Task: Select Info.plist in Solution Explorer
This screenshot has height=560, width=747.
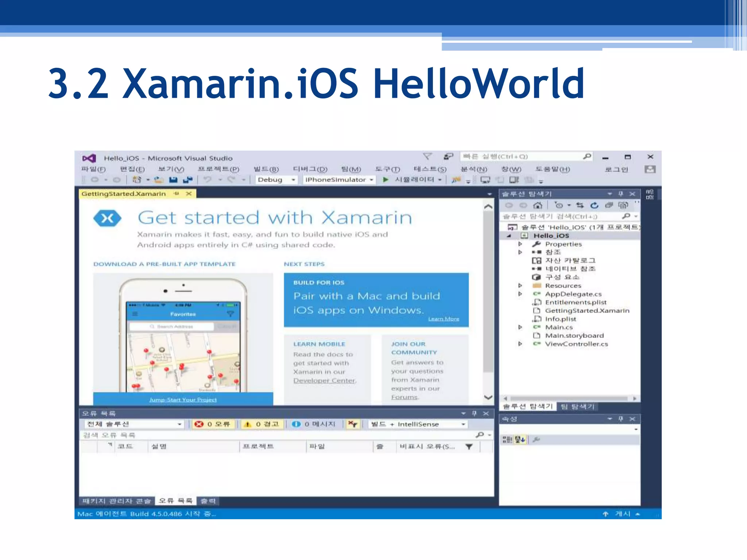Action: pos(561,319)
